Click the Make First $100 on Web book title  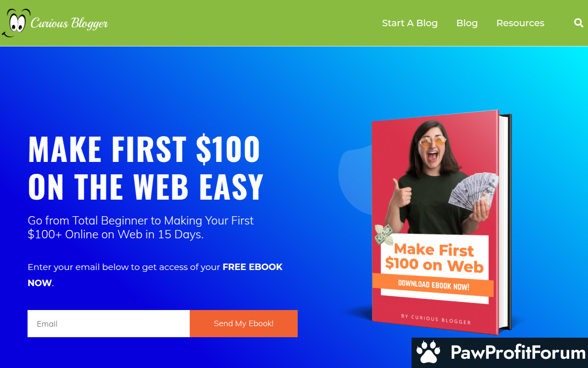(x=434, y=257)
